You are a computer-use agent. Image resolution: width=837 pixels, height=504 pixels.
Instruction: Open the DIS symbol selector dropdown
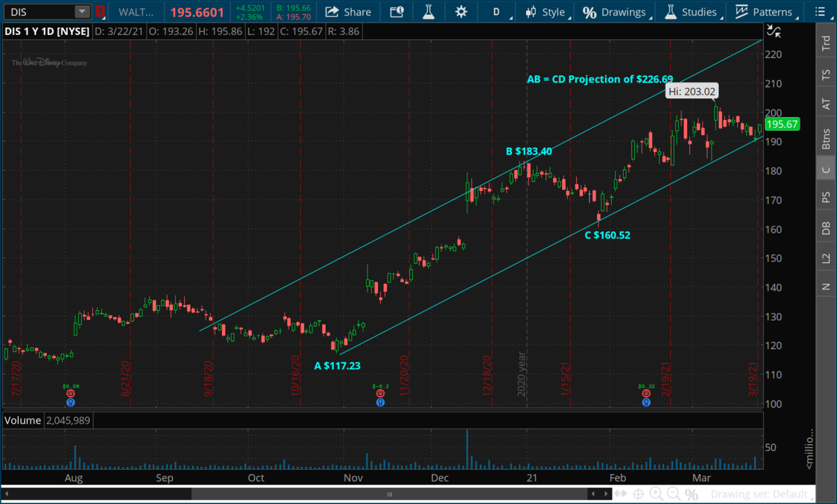click(82, 12)
